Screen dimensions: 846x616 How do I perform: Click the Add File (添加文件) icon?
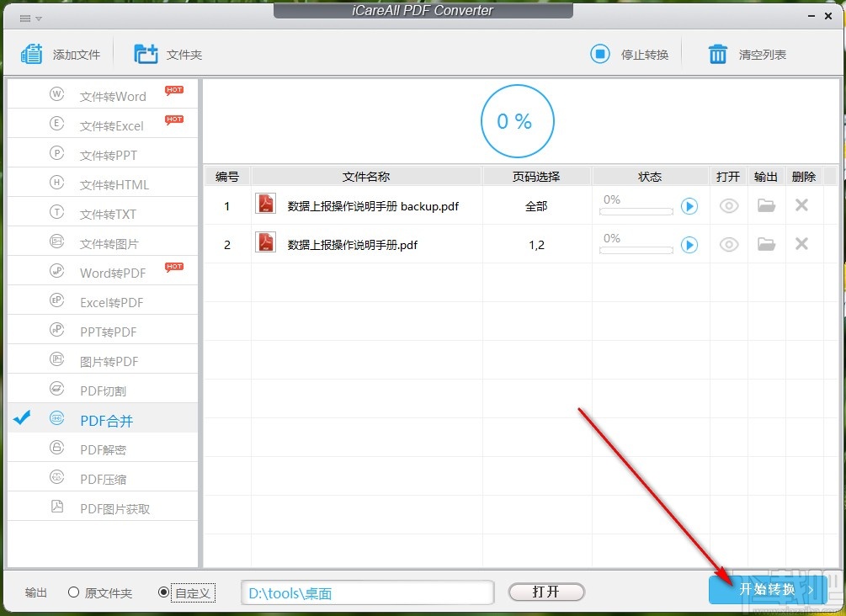pyautogui.click(x=31, y=54)
